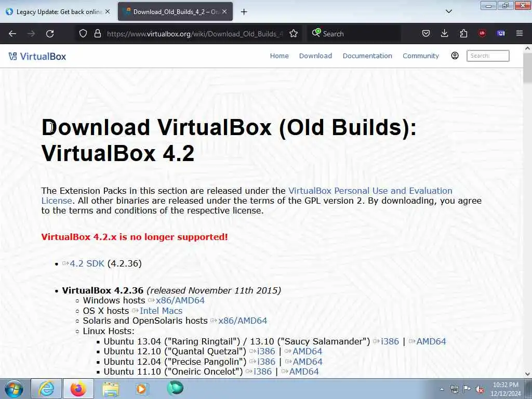The height and width of the screenshot is (399, 532).
Task: Open Windows Explorer folder from taskbar
Action: 111,389
